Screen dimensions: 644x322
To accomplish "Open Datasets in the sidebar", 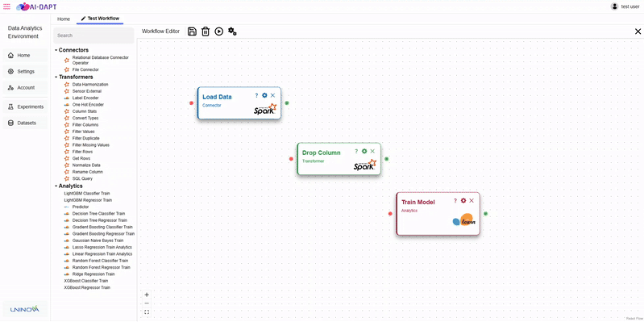I will tap(25, 123).
